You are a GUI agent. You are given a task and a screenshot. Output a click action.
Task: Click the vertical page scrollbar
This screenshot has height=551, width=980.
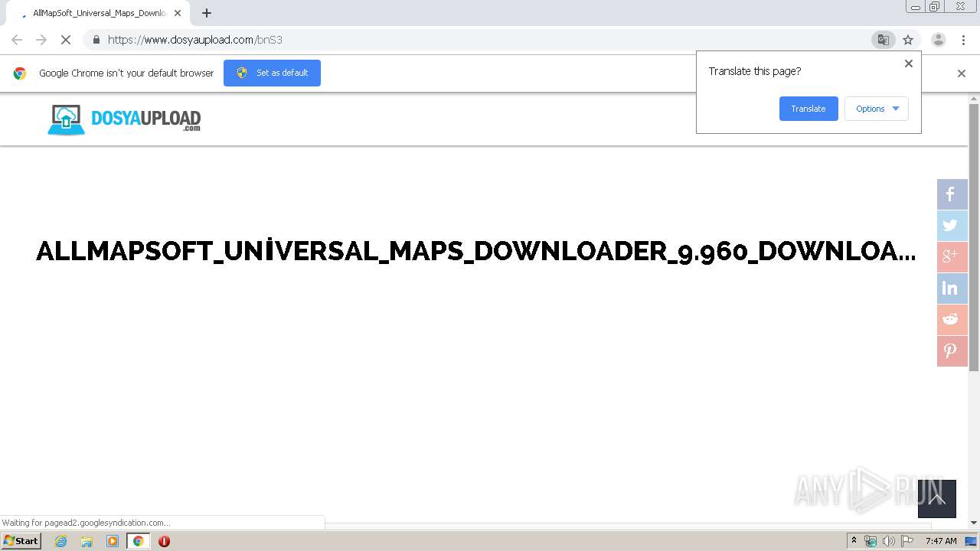(974, 237)
